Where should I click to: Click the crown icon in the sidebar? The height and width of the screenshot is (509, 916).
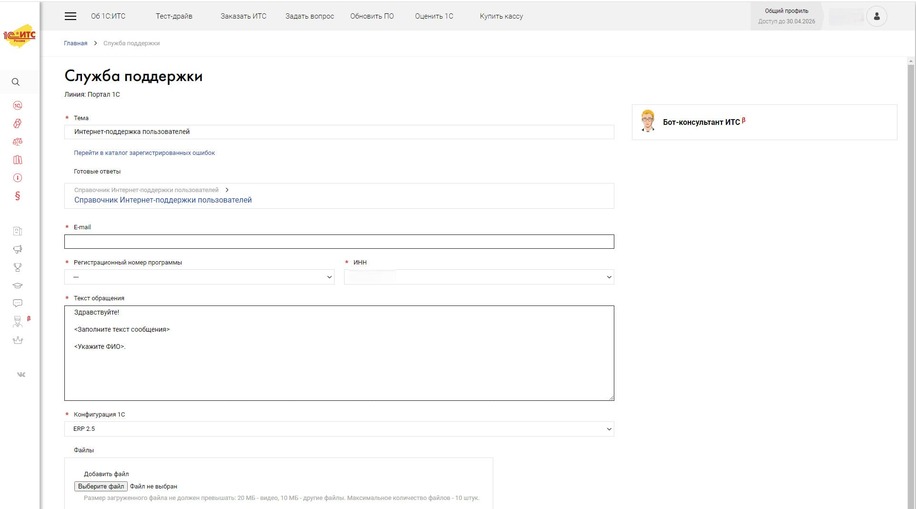click(17, 340)
